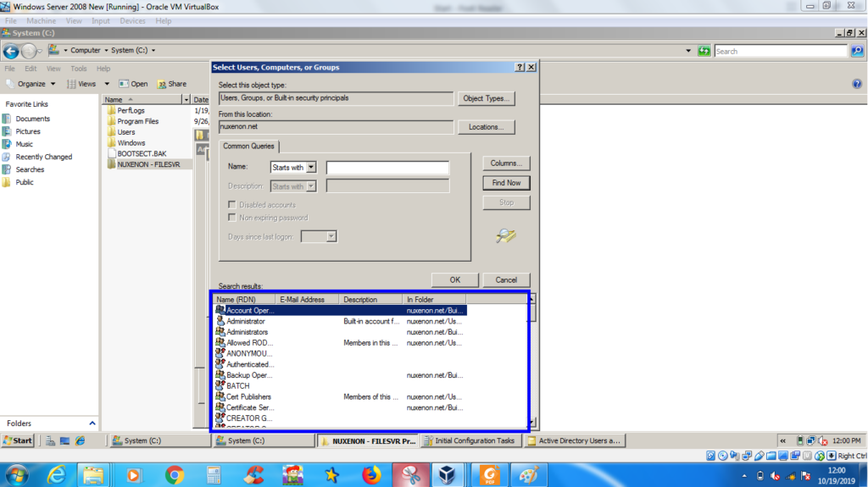The width and height of the screenshot is (868, 487).
Task: Click the Refresh icon beside the Search box
Action: [704, 51]
